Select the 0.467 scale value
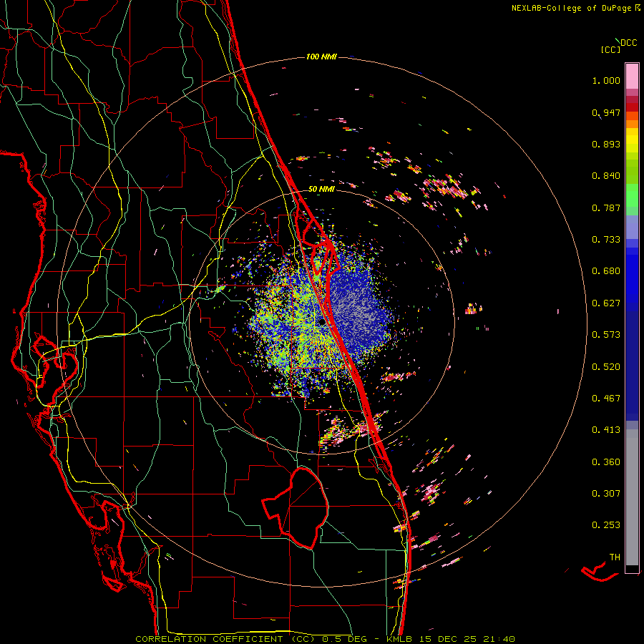The height and width of the screenshot is (644, 644). [x=606, y=399]
